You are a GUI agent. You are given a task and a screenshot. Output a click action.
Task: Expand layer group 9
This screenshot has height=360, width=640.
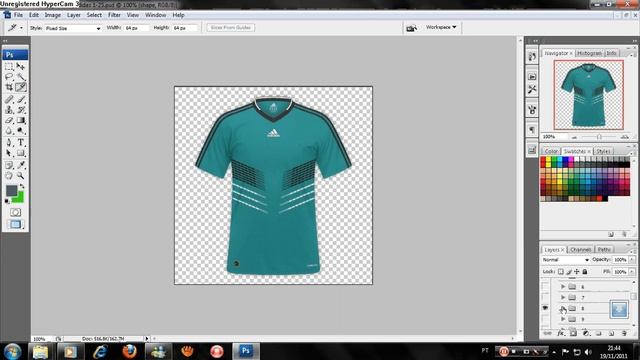click(x=563, y=319)
